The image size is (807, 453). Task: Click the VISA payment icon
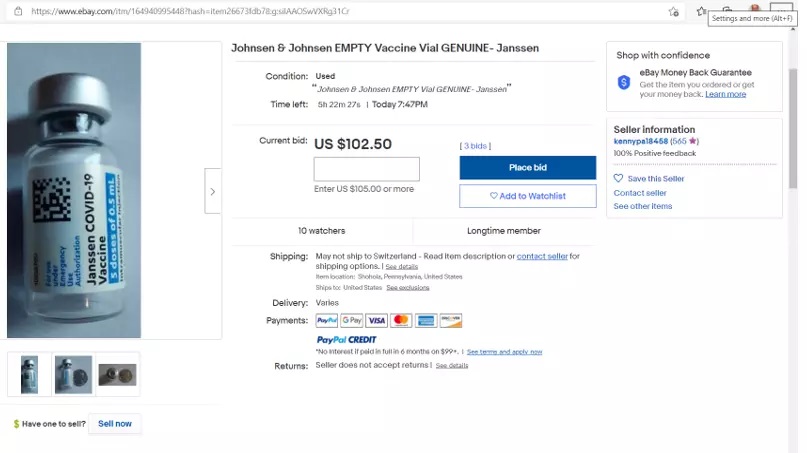pos(377,320)
